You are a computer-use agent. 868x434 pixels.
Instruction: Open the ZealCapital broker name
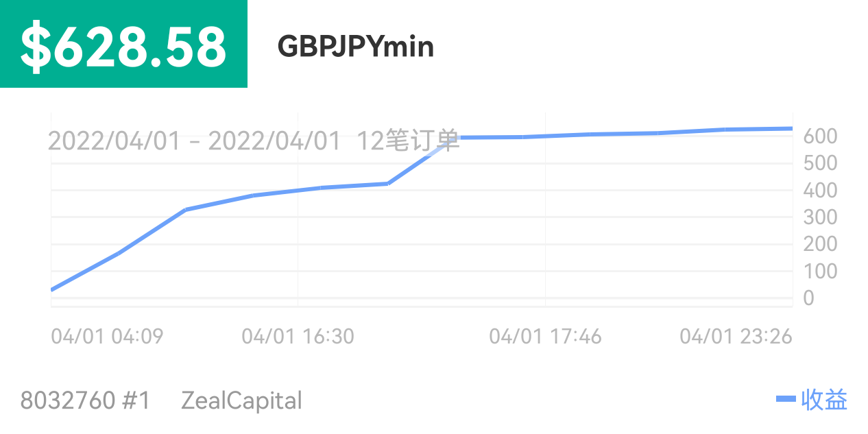coord(241,400)
